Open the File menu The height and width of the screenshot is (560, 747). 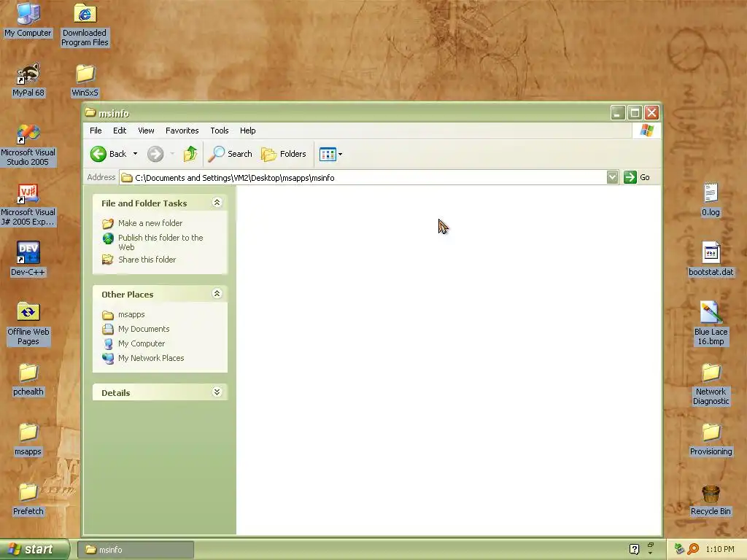pyautogui.click(x=96, y=131)
